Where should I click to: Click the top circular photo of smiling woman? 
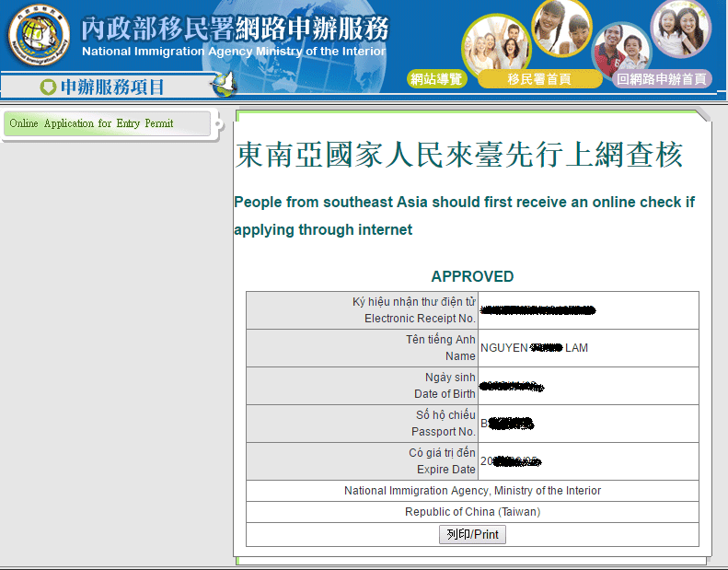pyautogui.click(x=561, y=28)
